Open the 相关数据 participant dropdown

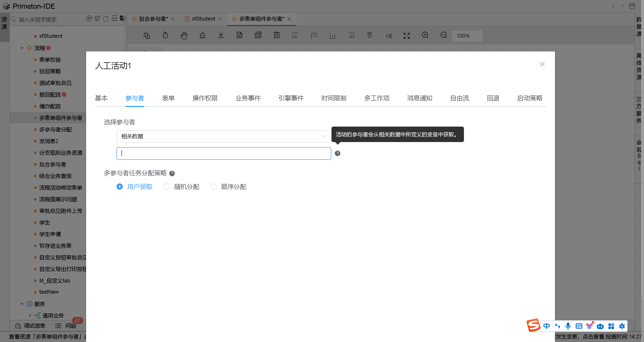point(223,136)
